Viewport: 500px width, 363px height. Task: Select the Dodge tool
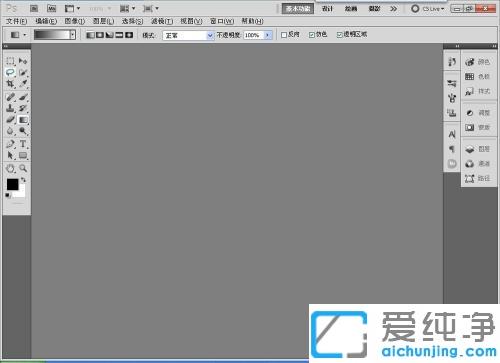23,131
